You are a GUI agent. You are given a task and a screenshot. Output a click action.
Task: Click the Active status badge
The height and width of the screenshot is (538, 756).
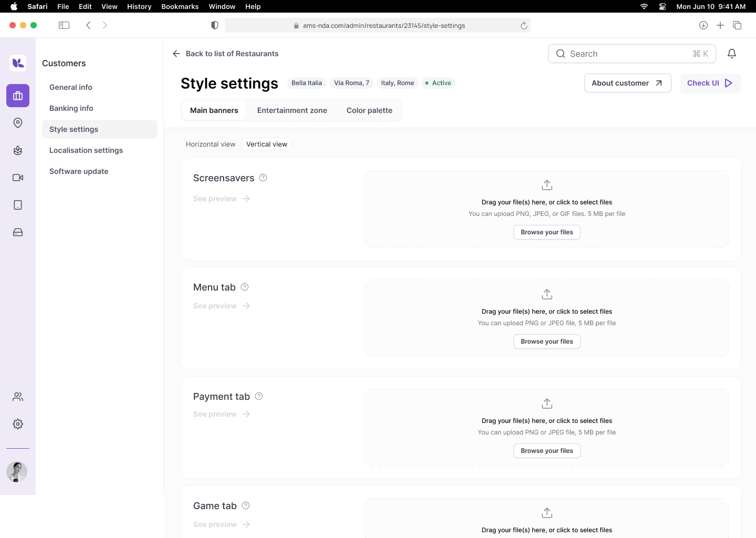(x=438, y=83)
